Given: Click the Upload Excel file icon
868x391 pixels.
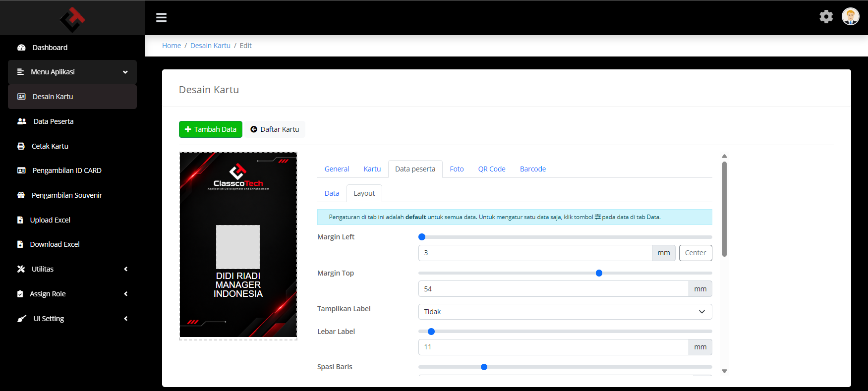Looking at the screenshot, I should pos(20,220).
